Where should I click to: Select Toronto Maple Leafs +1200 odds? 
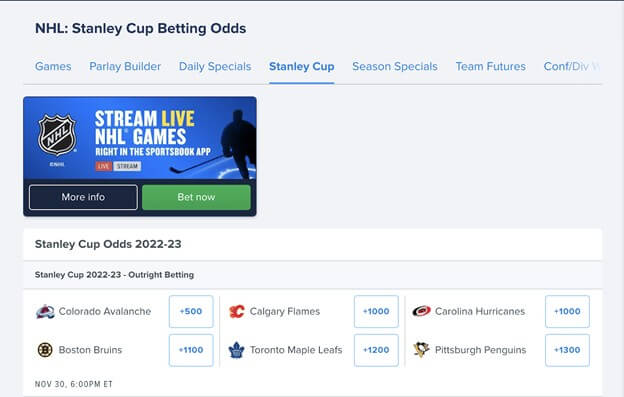coord(376,350)
